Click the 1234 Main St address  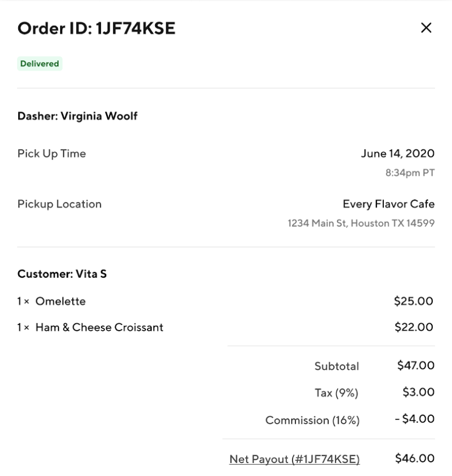(361, 223)
